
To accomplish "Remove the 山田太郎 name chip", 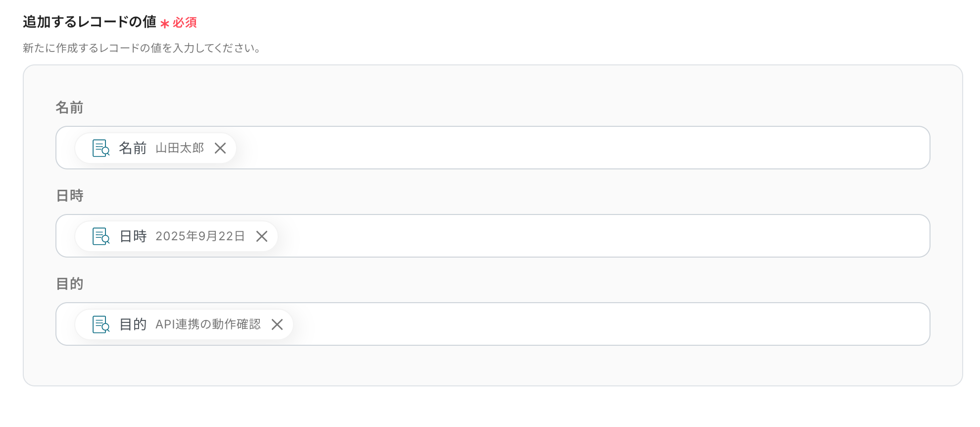I will [220, 148].
